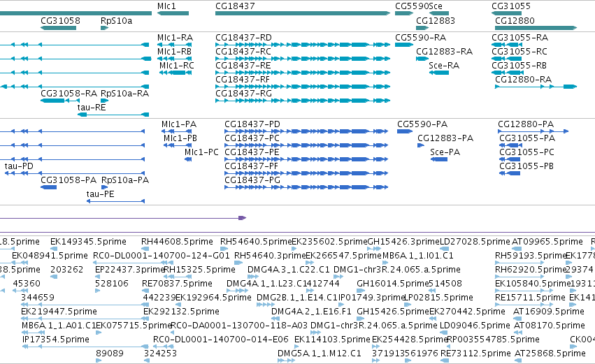
Task: Select the CG12883-RA transcript label
Action: (x=445, y=52)
